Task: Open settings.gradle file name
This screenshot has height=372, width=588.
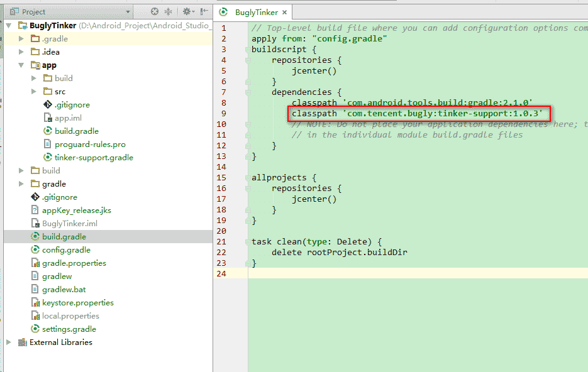Action: tap(69, 329)
